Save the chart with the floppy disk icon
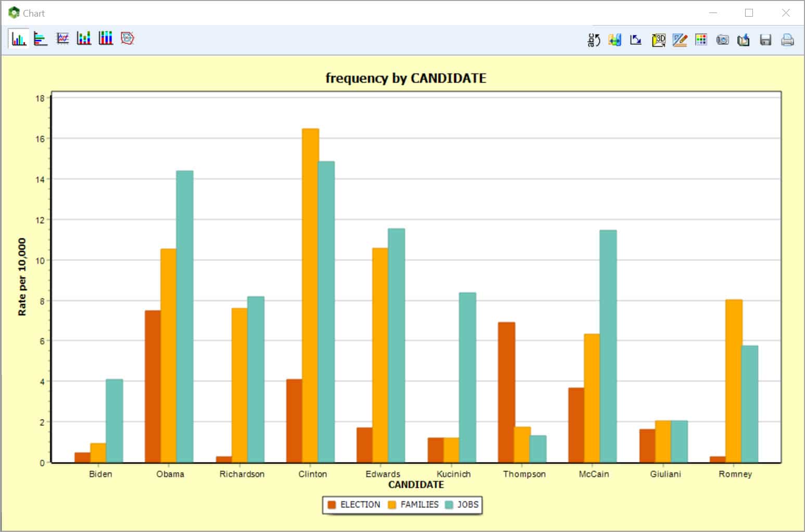This screenshot has height=532, width=805. point(765,40)
